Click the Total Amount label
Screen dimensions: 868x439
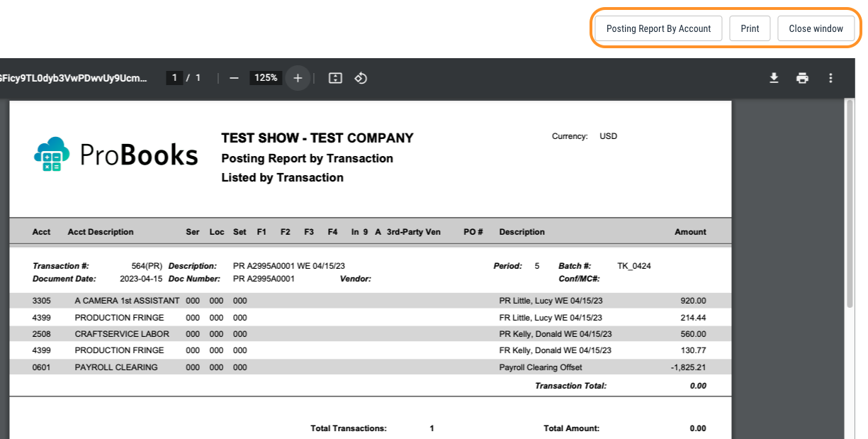tap(571, 428)
